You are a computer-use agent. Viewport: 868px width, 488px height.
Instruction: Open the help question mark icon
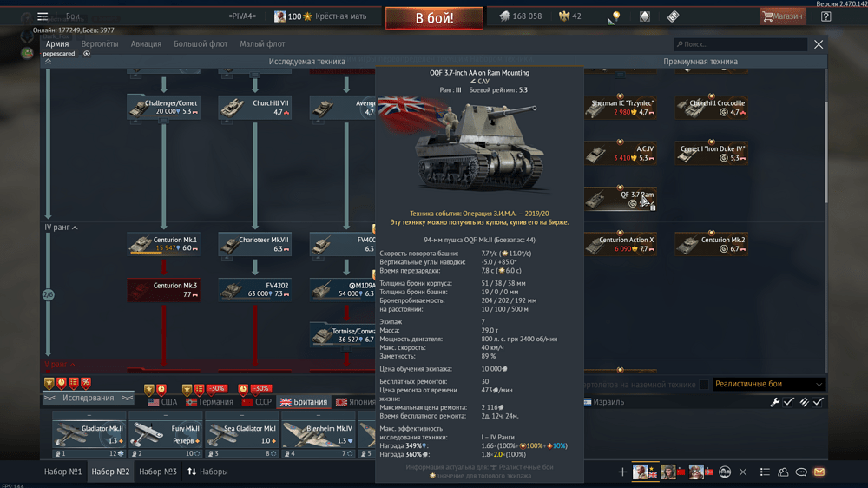click(825, 16)
